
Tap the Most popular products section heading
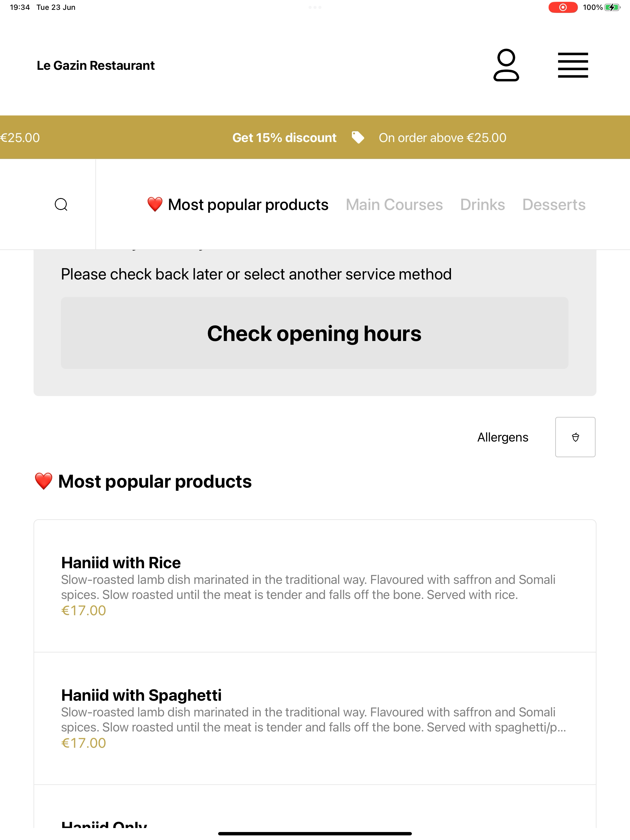(x=143, y=481)
